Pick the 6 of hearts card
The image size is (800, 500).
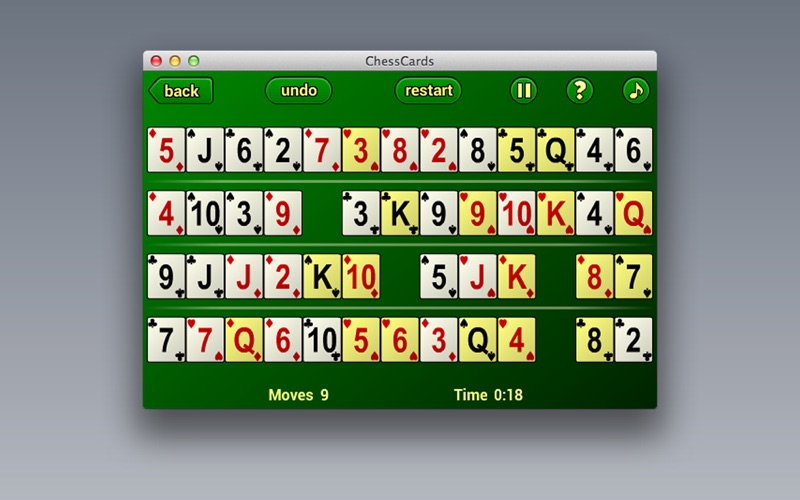coord(399,340)
